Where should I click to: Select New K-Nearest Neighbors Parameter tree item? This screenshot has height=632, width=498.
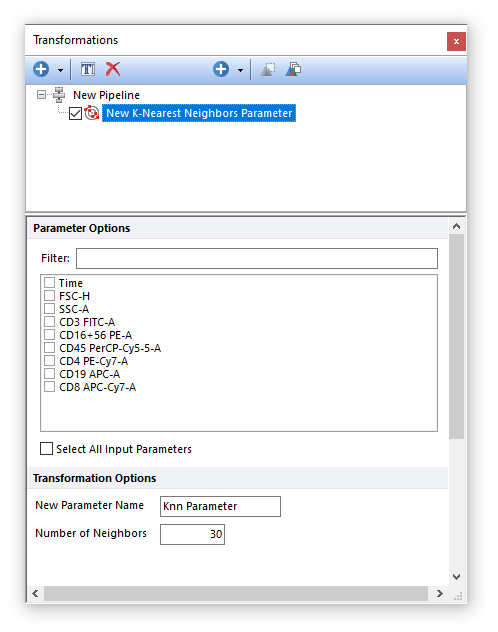199,113
